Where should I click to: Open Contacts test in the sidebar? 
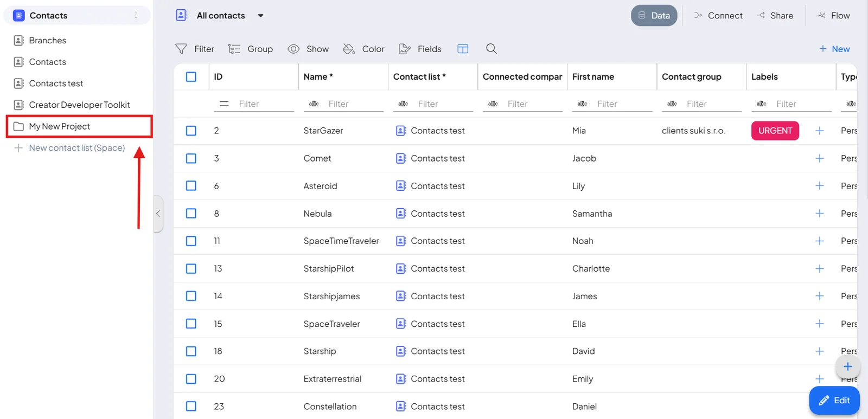[x=56, y=83]
